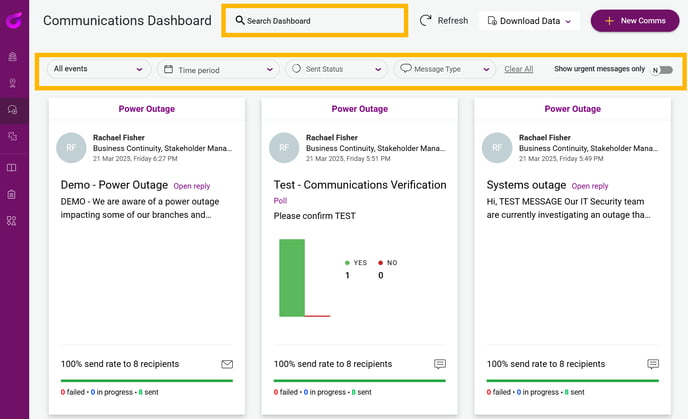Click the plus icon on New Comms
This screenshot has width=688, height=419.
click(x=609, y=21)
